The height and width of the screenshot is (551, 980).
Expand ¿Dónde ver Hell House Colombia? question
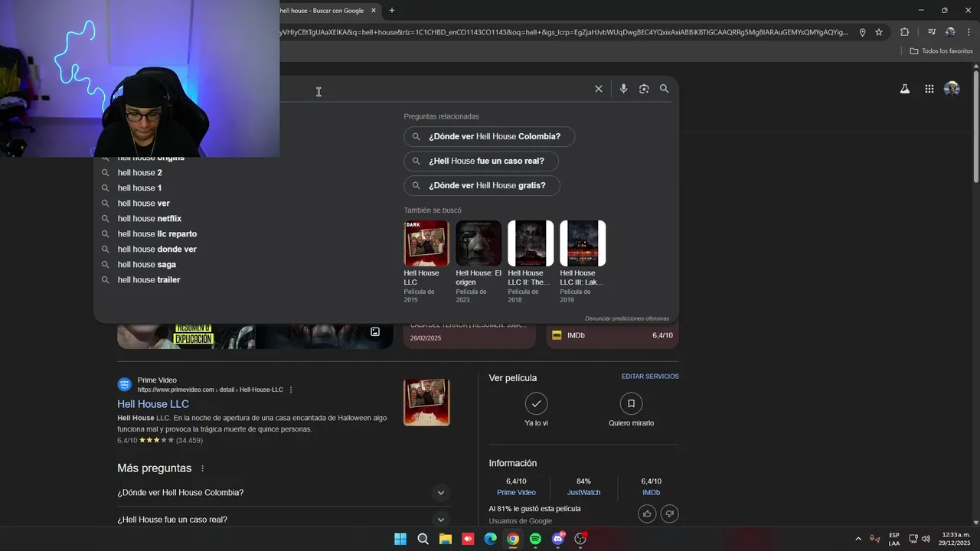point(283,493)
